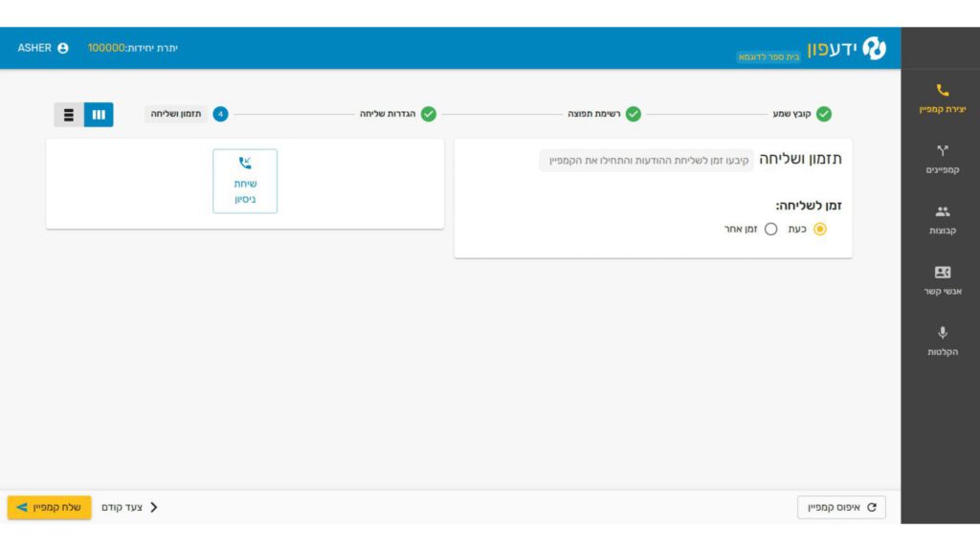
Task: Send campaign with שלח קמפיין button
Action: pos(50,507)
